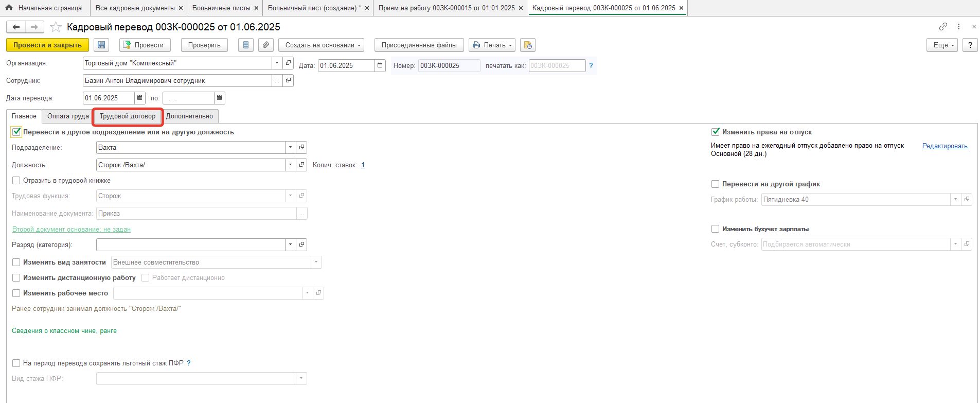Click Провести и закрыть button
The height and width of the screenshot is (403, 980).
pos(47,45)
